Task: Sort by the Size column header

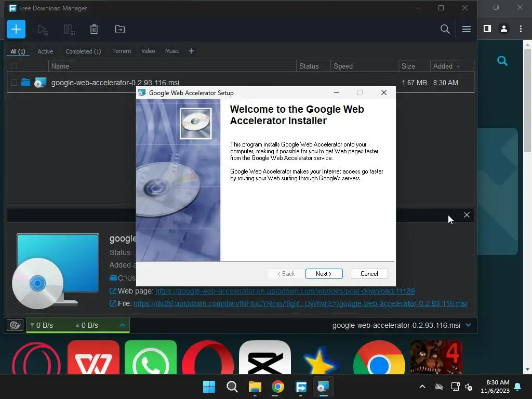Action: (414, 66)
